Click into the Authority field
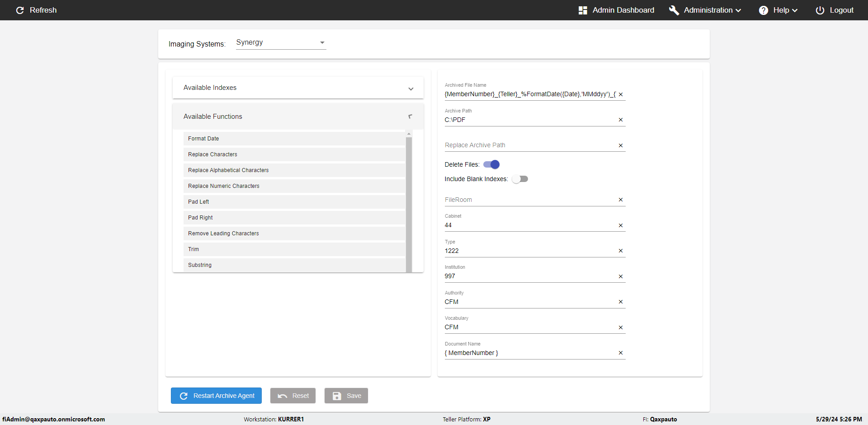The height and width of the screenshot is (425, 868). [x=530, y=302]
